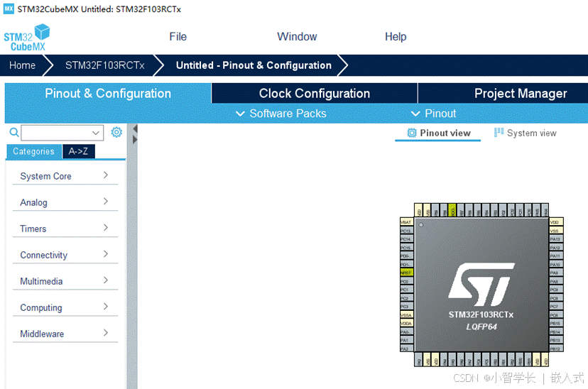
Task: Click the search magnifier icon
Action: coord(14,132)
